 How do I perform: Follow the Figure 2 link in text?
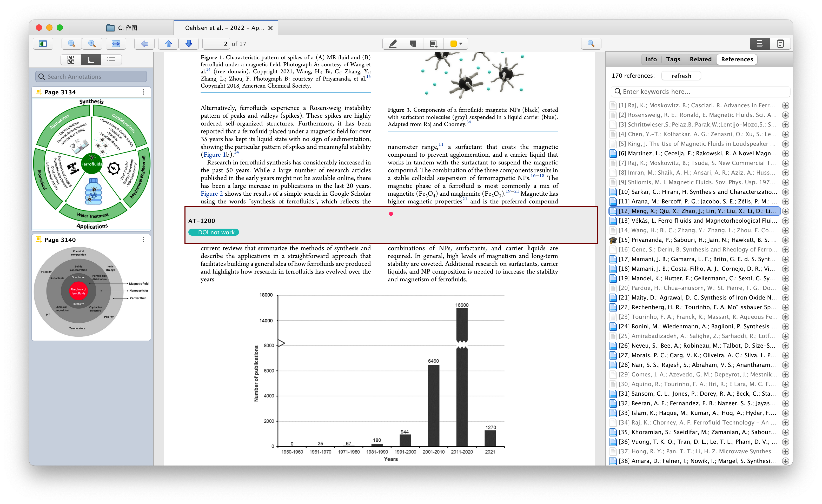pyautogui.click(x=211, y=194)
